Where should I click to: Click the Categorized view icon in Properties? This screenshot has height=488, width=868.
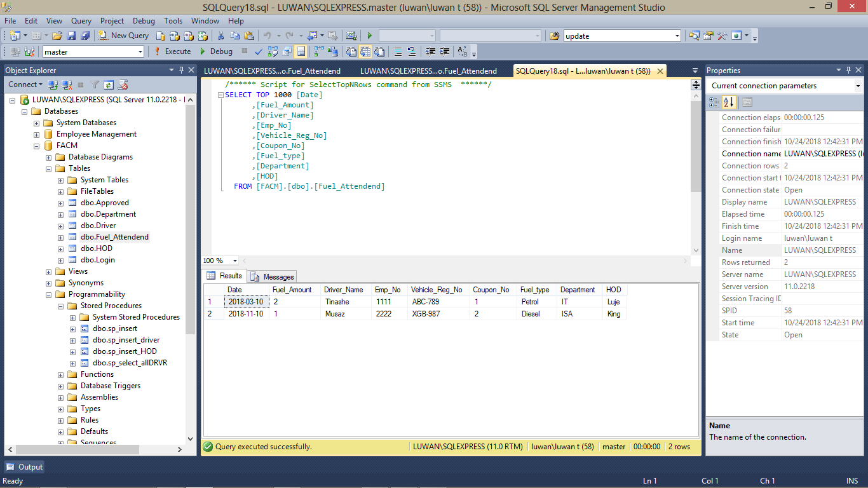[715, 102]
